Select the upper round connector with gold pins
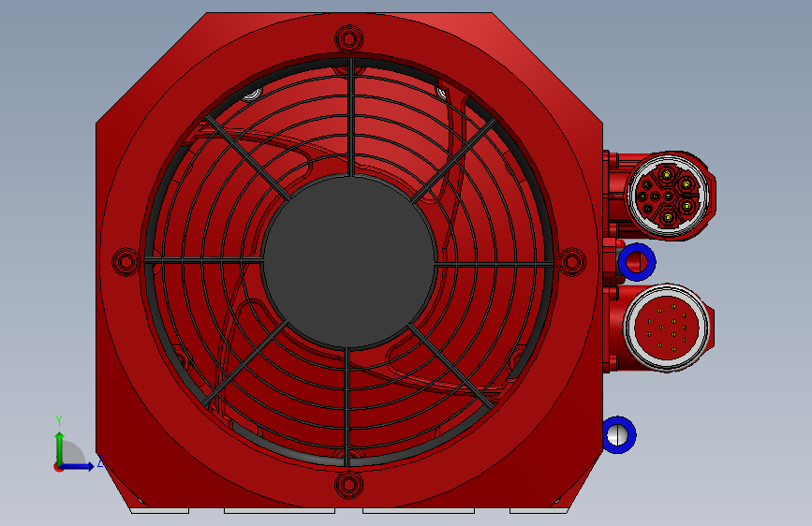 click(667, 196)
